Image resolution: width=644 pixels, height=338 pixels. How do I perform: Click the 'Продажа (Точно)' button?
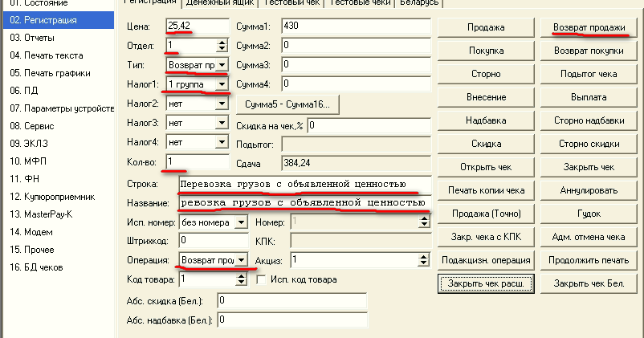pos(486,214)
